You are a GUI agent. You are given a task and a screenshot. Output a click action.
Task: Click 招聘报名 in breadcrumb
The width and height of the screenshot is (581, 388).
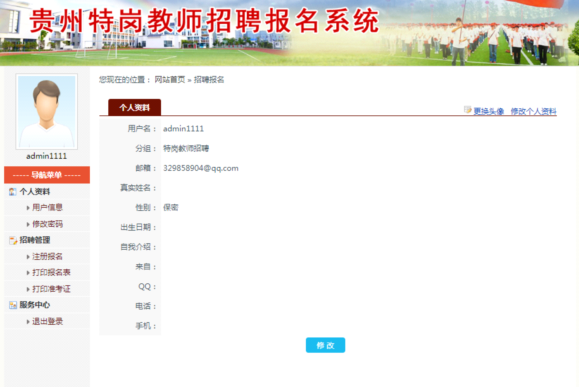pos(209,80)
